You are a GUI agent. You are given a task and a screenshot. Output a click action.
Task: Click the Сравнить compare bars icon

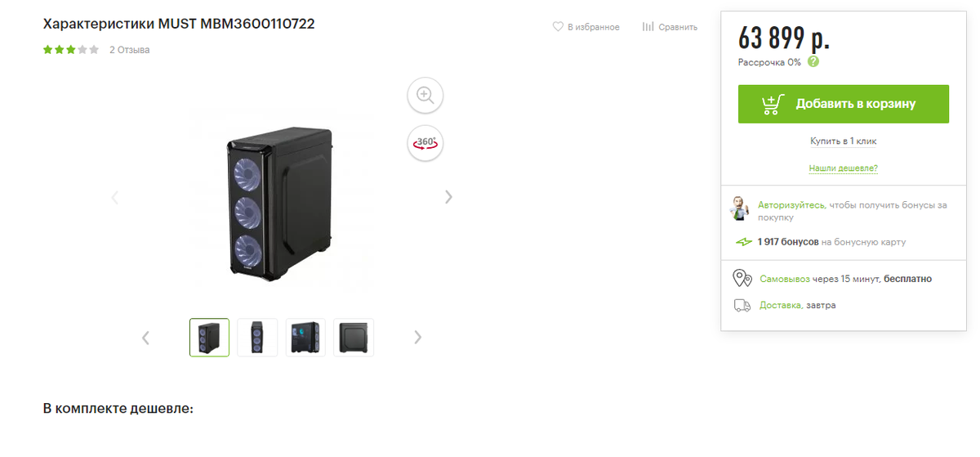[x=648, y=27]
